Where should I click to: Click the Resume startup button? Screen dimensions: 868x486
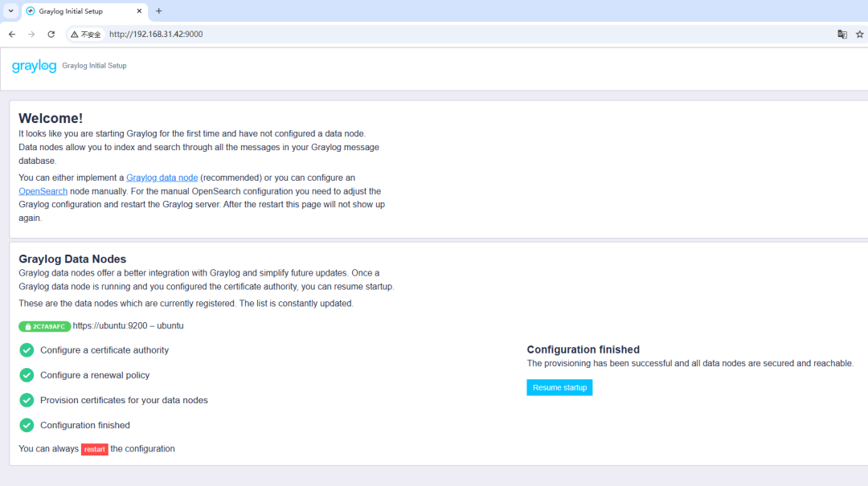click(x=559, y=387)
